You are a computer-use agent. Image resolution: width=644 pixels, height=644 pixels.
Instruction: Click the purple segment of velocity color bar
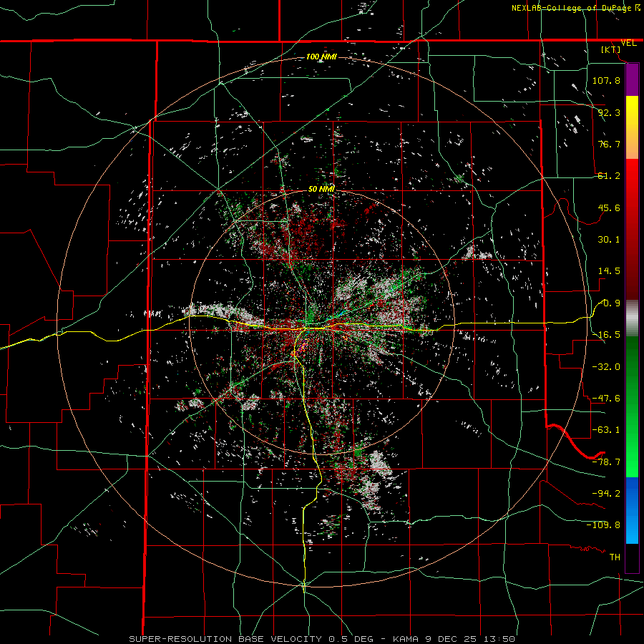coord(632,80)
